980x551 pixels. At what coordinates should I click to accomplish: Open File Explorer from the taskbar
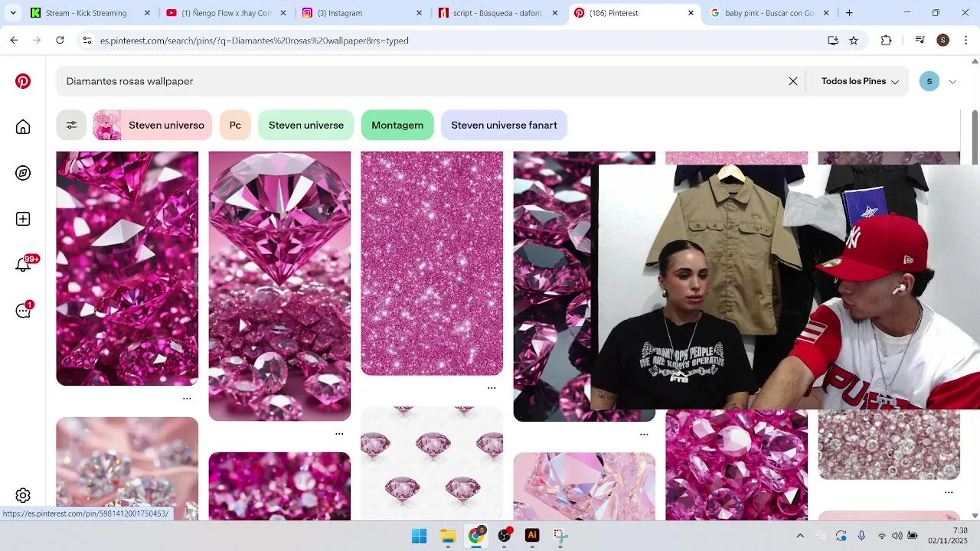(x=448, y=536)
